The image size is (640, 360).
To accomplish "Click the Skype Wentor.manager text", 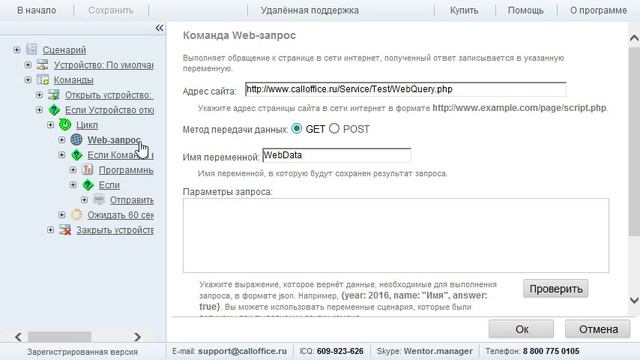I will pyautogui.click(x=424, y=351).
